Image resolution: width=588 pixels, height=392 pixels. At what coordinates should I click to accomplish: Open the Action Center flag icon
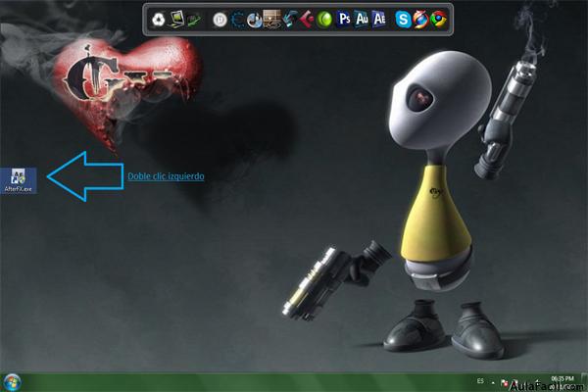click(504, 383)
